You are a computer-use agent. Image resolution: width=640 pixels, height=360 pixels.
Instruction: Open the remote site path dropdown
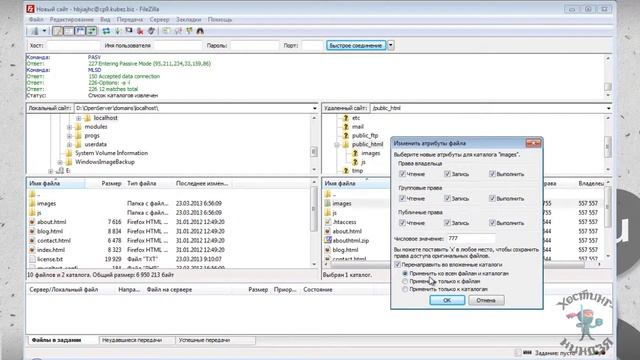coord(609,108)
